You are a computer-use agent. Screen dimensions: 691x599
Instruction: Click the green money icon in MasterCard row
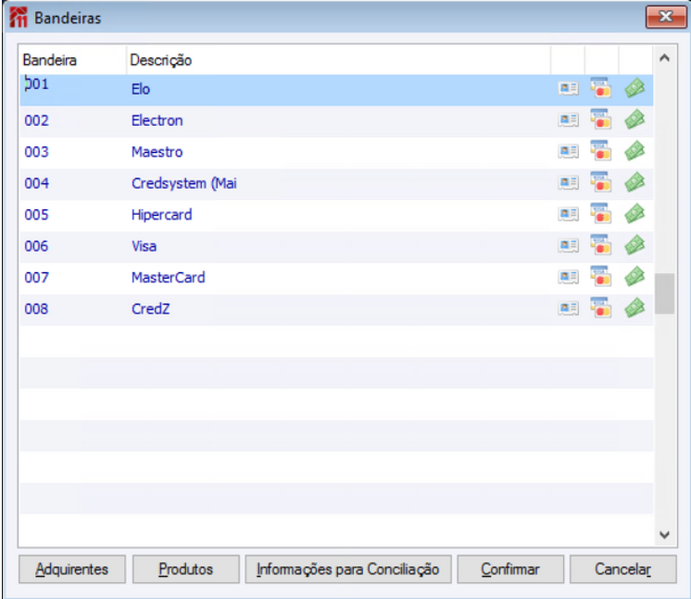[635, 276]
